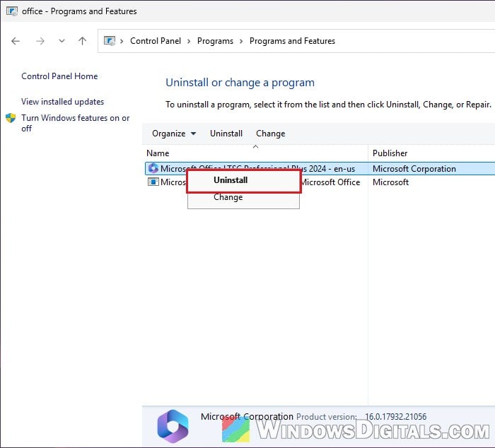Click the Back navigation arrow
495x448 pixels.
(x=16, y=41)
